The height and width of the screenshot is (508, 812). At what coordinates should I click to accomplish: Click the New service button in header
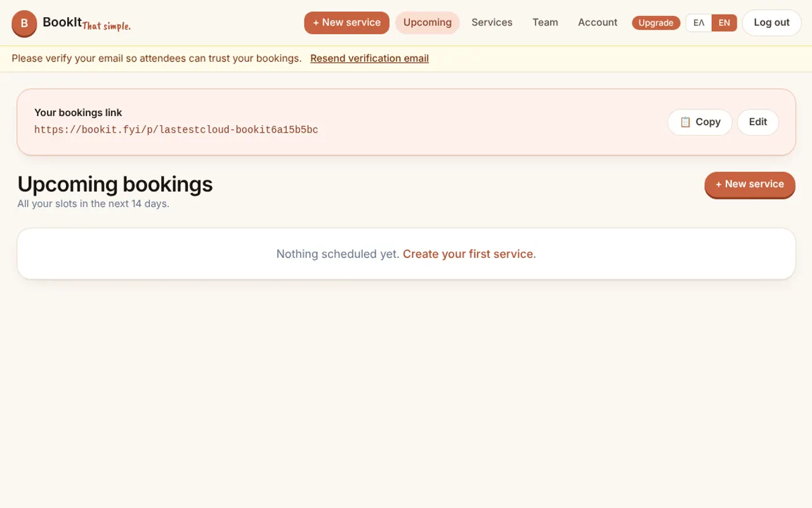point(346,23)
